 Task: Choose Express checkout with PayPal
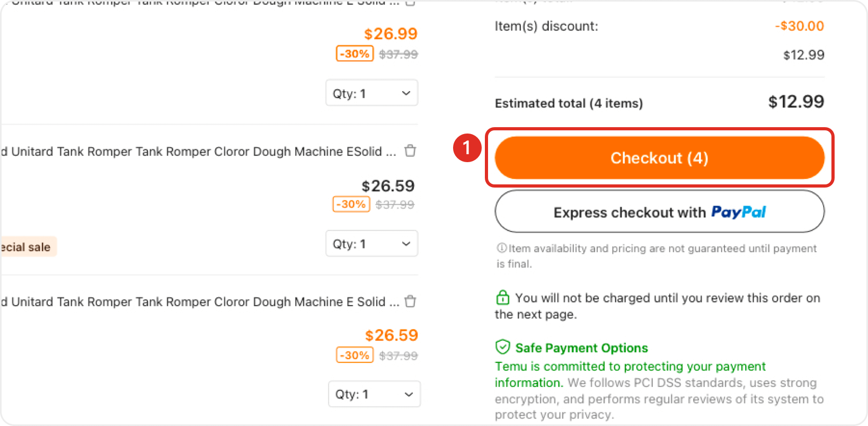pos(659,211)
